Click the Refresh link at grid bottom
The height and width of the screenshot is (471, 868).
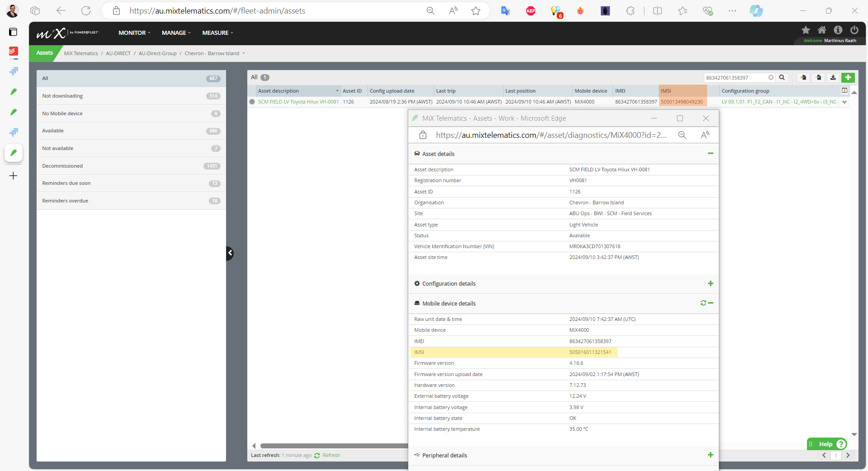click(331, 456)
